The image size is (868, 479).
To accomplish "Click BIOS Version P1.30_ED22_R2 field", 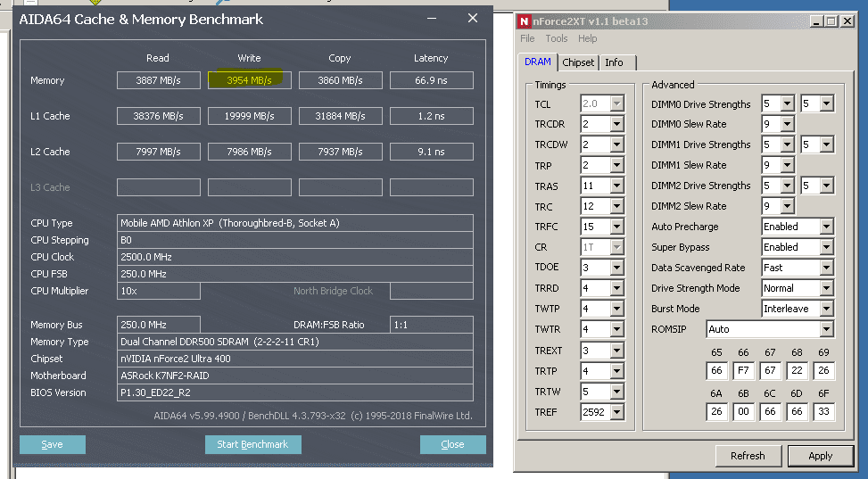I will pyautogui.click(x=295, y=392).
